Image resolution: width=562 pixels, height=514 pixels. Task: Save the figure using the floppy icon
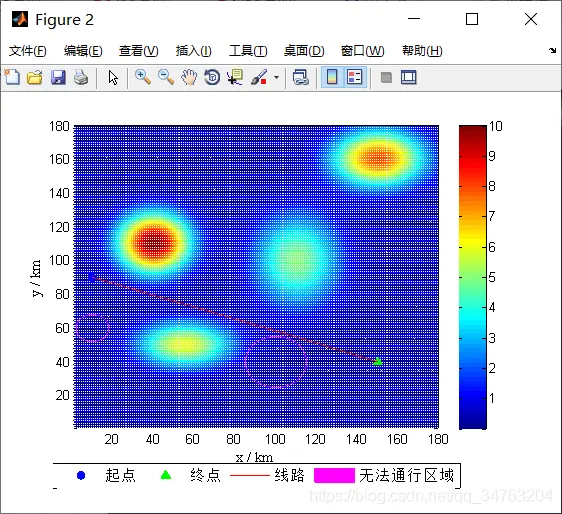58,77
